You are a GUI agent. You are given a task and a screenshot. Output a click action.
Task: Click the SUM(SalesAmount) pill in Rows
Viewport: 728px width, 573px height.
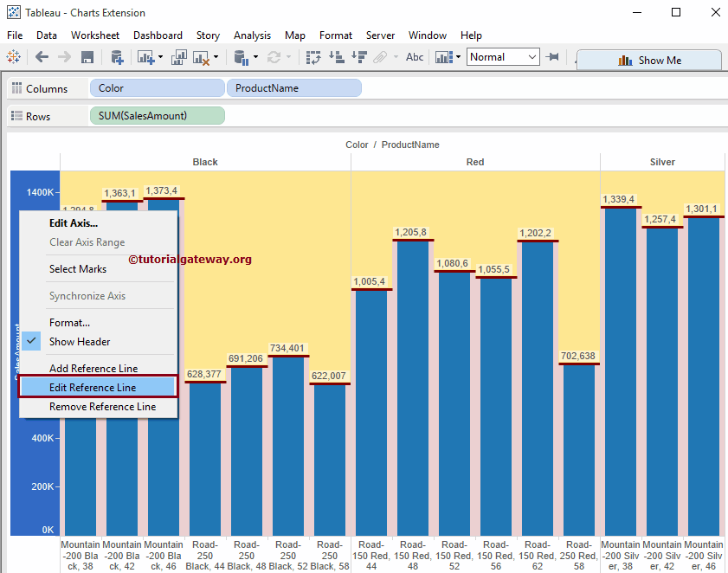tap(157, 116)
